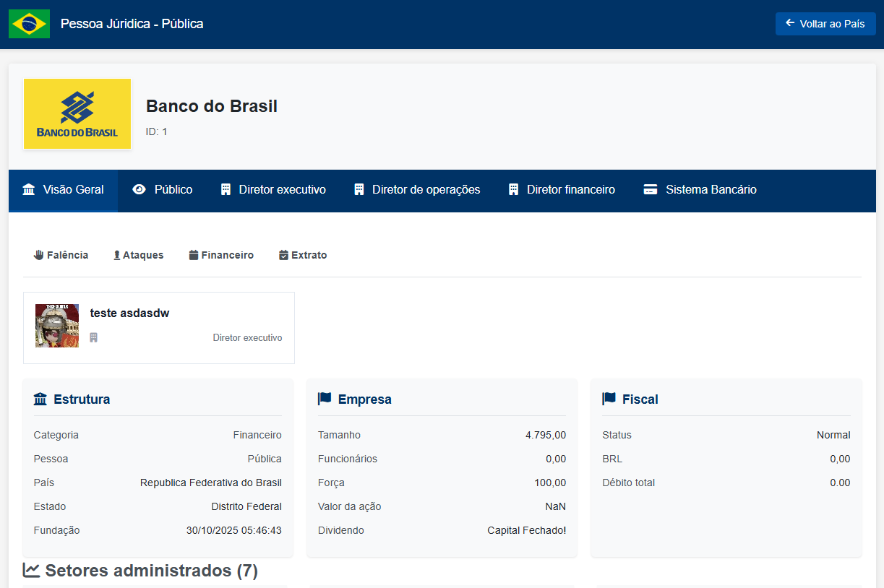The image size is (884, 588).
Task: Click the Tamanho value 4.795,00
Action: click(546, 435)
